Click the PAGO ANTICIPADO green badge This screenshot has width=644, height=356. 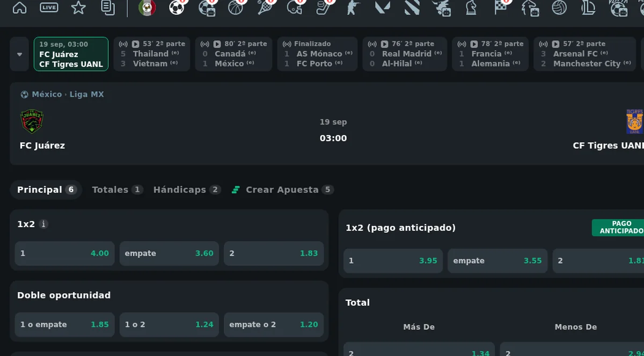click(x=618, y=228)
